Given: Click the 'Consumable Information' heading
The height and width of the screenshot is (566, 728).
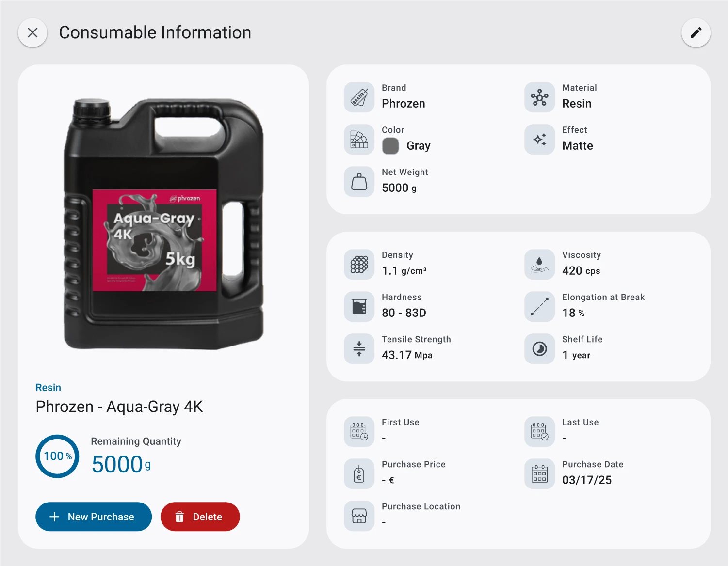Looking at the screenshot, I should (x=155, y=33).
